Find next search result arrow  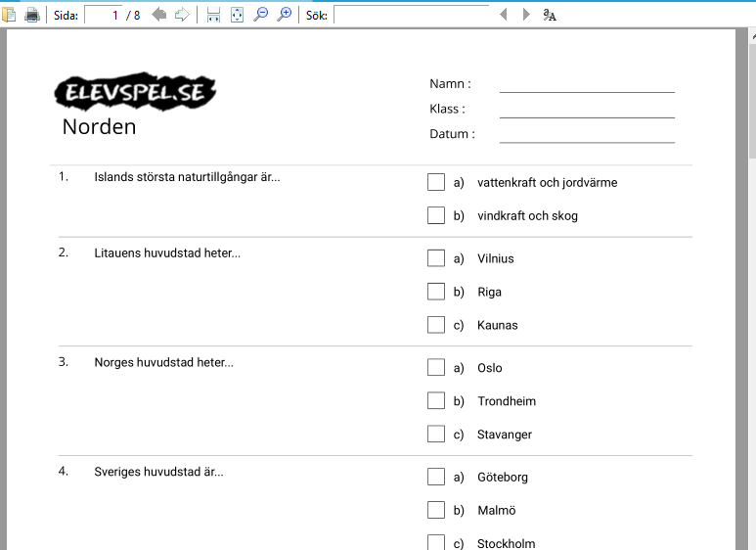(x=526, y=15)
